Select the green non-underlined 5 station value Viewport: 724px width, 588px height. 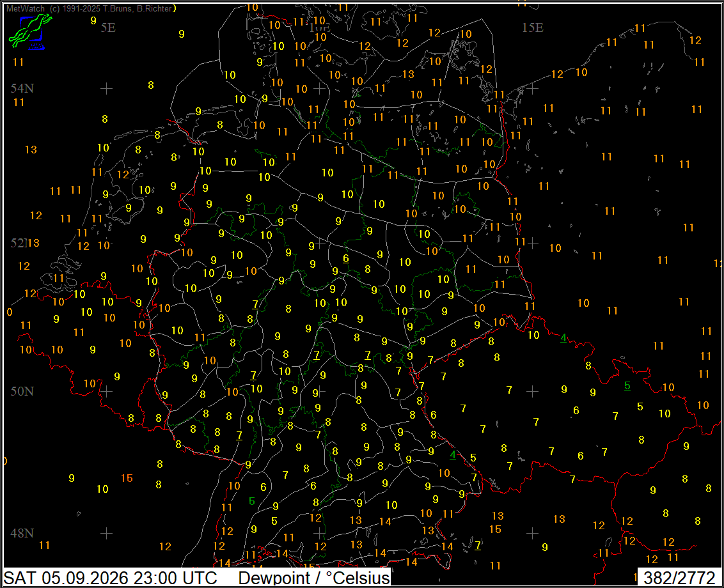click(x=251, y=501)
